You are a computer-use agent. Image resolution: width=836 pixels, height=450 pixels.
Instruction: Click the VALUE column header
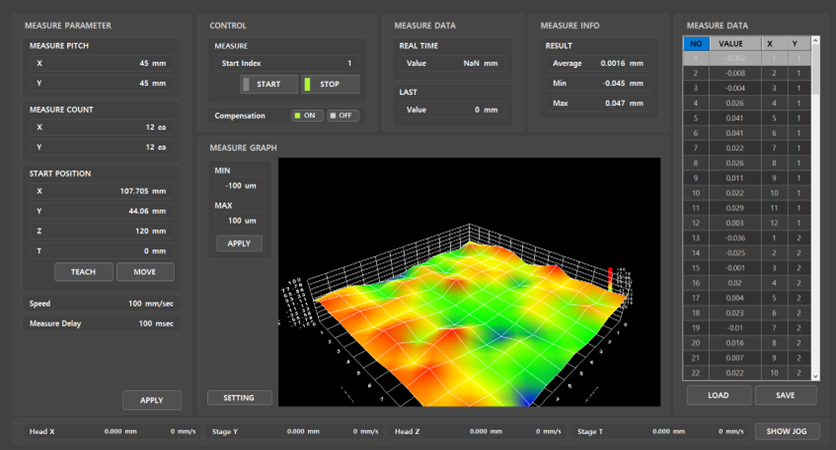pyautogui.click(x=731, y=44)
